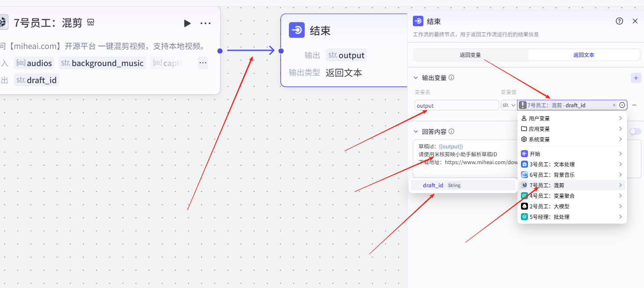644x288 pixels.
Task: Click the output variable name field
Action: pyautogui.click(x=456, y=105)
